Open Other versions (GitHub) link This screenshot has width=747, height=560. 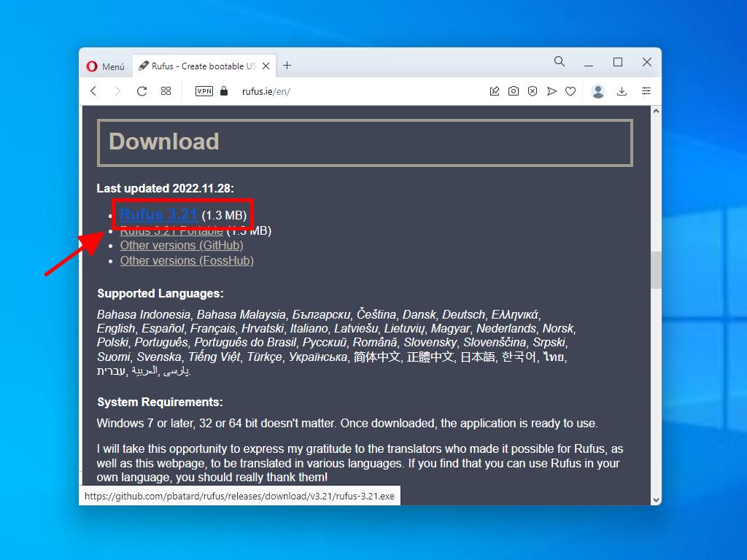pos(182,246)
